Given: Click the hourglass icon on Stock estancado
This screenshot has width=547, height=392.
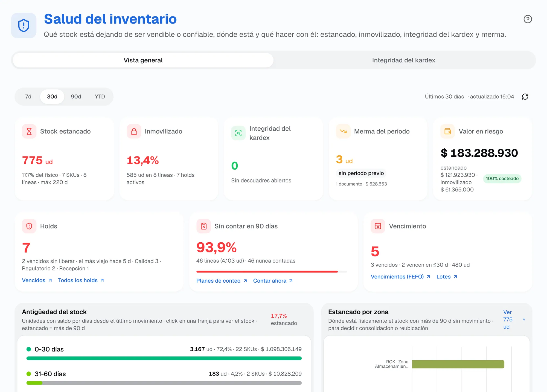Looking at the screenshot, I should [29, 131].
